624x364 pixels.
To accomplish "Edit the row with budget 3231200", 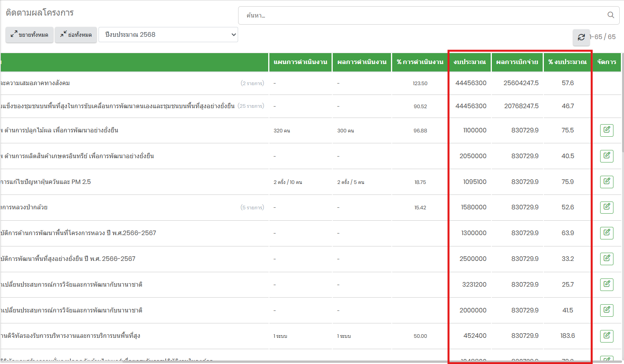I will (x=606, y=284).
